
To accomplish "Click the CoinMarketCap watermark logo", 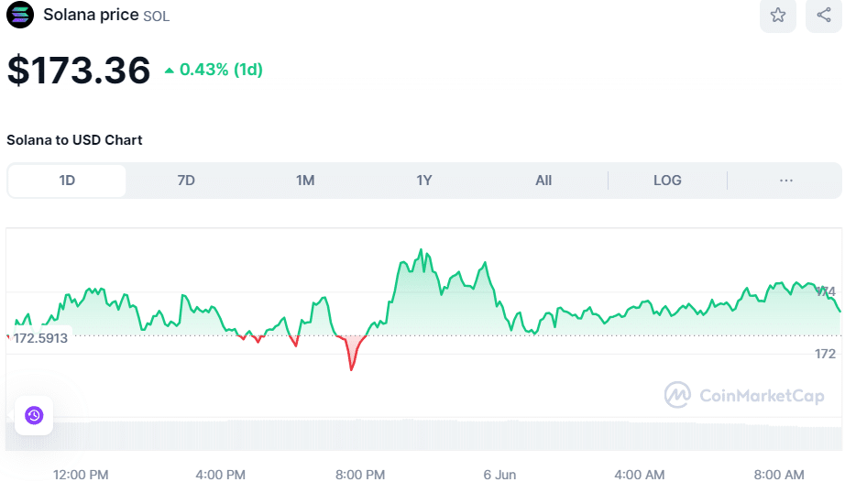I will 678,395.
